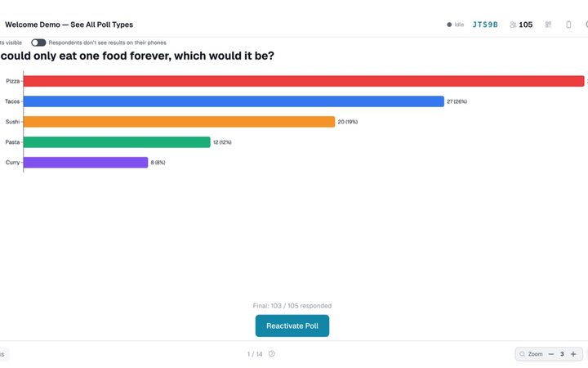The width and height of the screenshot is (588, 368).
Task: Click the participant count 105
Action: [526, 25]
